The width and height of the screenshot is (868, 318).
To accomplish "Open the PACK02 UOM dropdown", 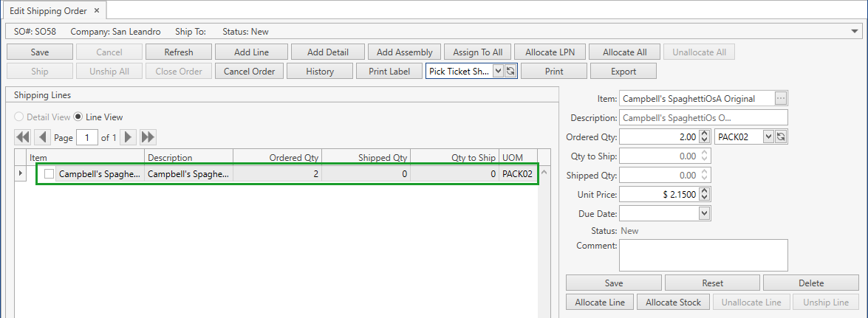I will (x=768, y=137).
